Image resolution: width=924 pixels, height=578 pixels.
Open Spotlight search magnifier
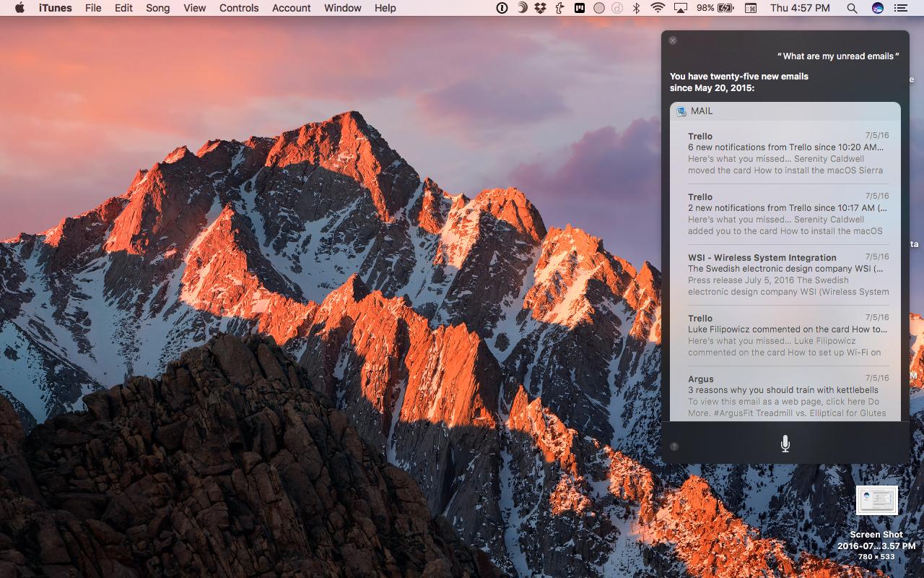tap(853, 8)
